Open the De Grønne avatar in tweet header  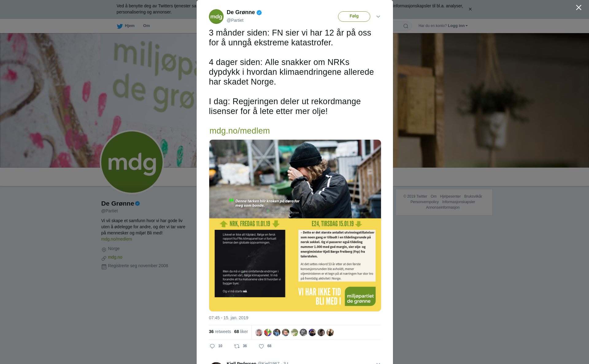click(216, 17)
